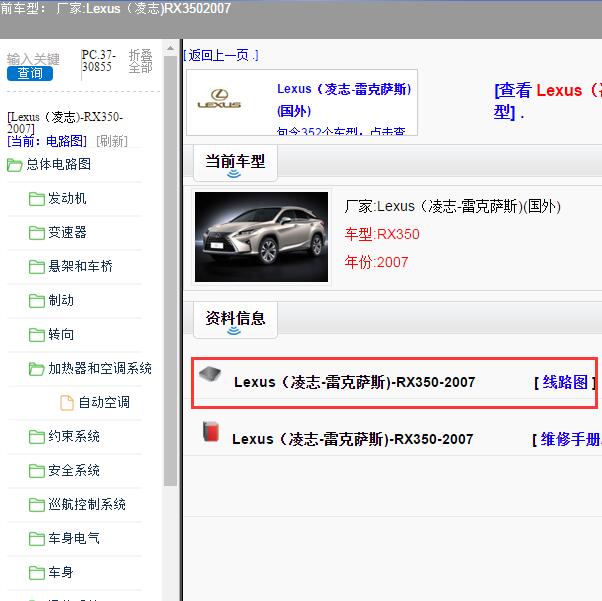602x601 pixels.
Task: Open the 车身 tree item
Action: tap(61, 572)
